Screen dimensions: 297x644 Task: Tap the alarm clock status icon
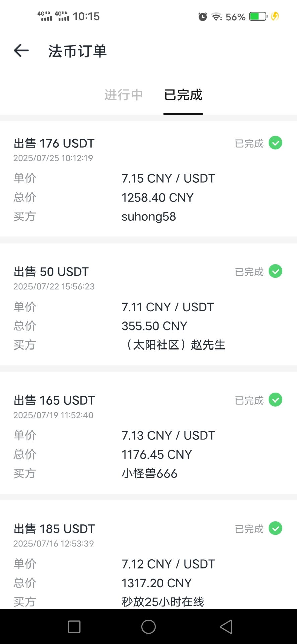pos(203,16)
